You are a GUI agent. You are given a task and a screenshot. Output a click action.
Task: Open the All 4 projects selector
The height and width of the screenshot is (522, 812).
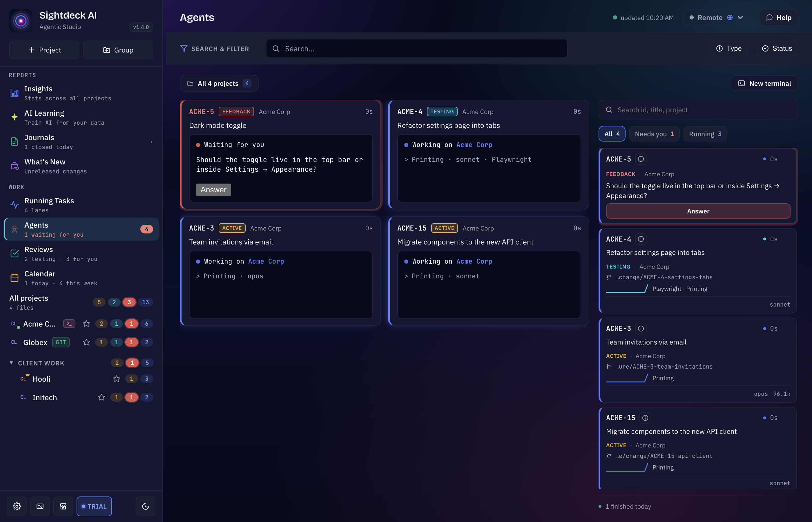point(219,84)
